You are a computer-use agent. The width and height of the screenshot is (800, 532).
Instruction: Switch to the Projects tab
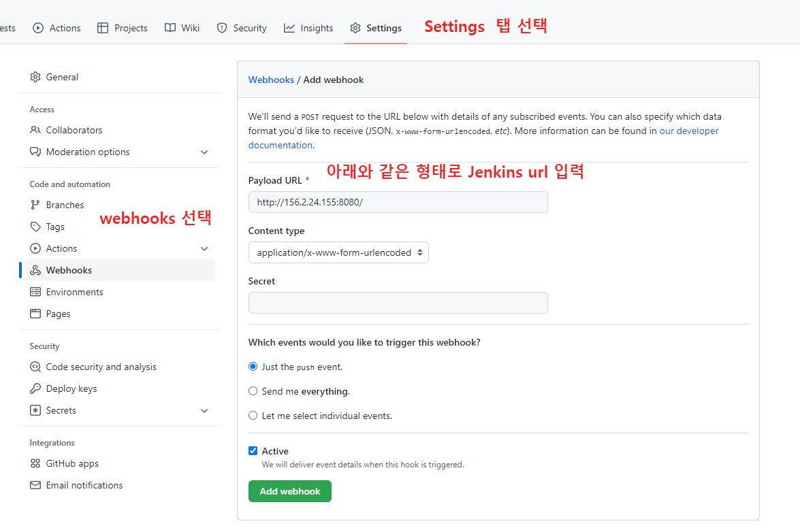131,28
